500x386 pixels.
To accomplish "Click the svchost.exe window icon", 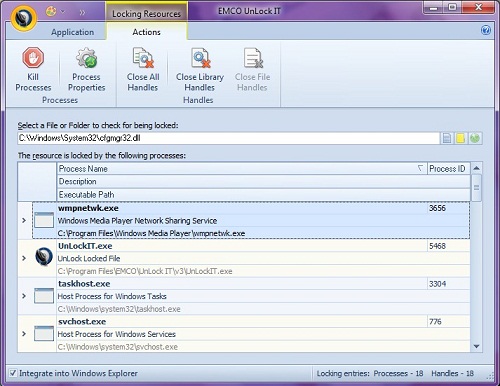I will [x=44, y=333].
